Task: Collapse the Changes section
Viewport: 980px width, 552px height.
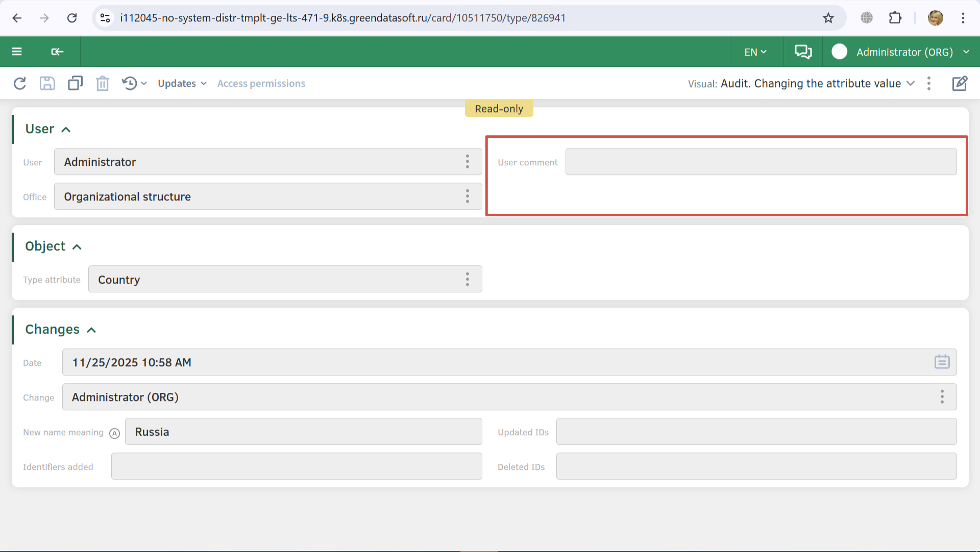Action: (x=91, y=330)
